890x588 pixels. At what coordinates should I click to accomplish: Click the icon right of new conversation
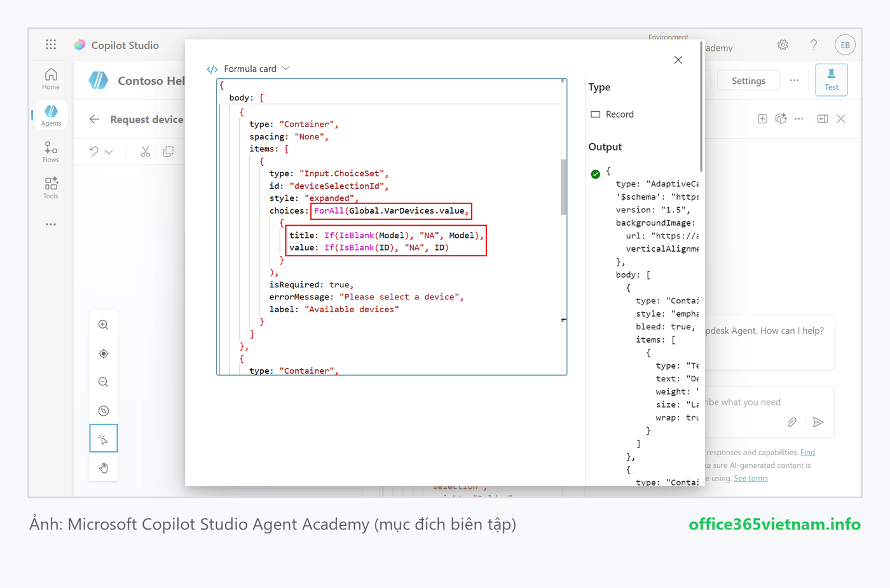pyautogui.click(x=781, y=119)
